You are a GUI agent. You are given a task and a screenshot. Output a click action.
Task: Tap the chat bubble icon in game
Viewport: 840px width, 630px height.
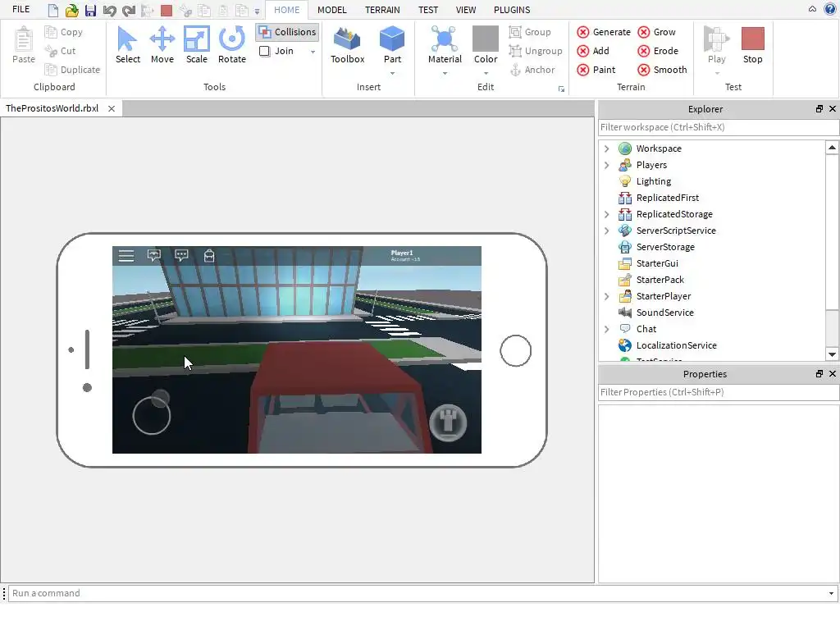click(x=181, y=256)
